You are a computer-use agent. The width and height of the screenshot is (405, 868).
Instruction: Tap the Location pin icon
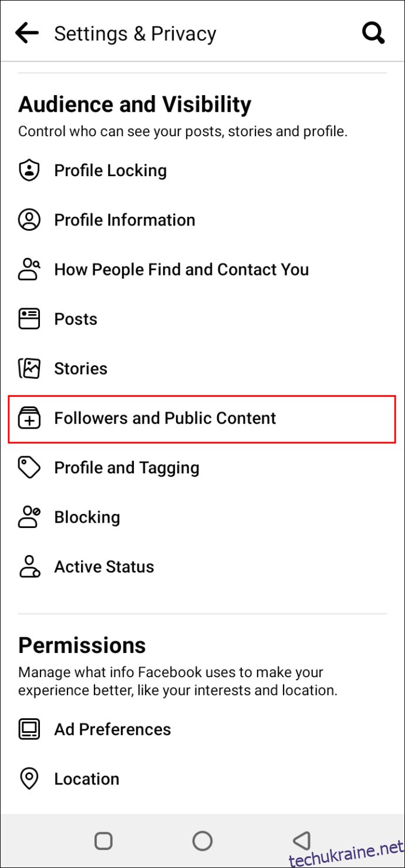coord(29,779)
